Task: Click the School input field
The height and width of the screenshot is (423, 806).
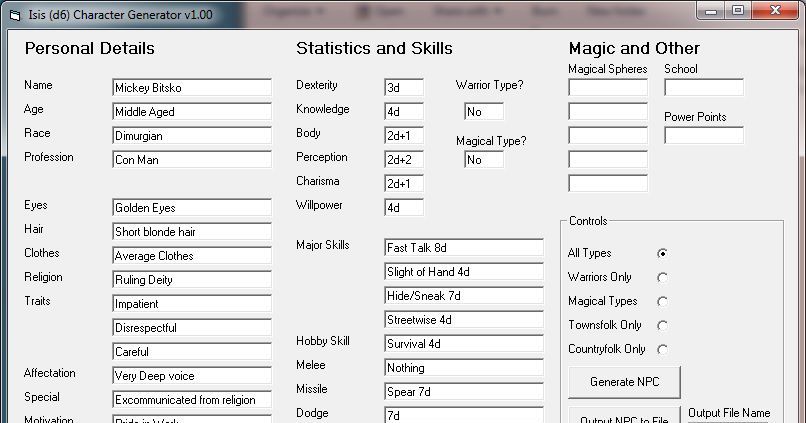Action: pos(704,87)
